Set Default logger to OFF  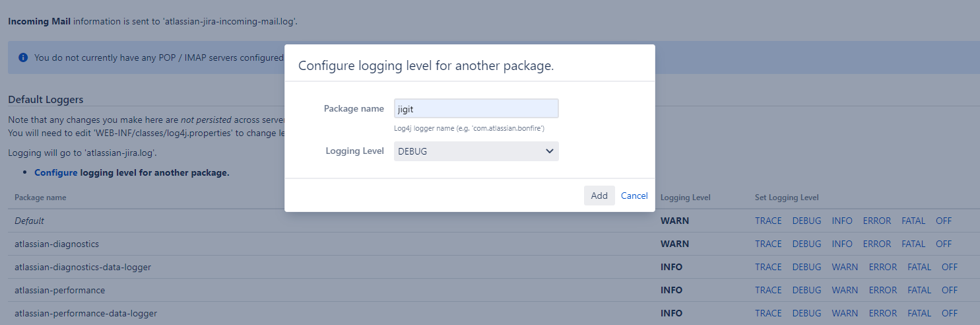pyautogui.click(x=944, y=221)
